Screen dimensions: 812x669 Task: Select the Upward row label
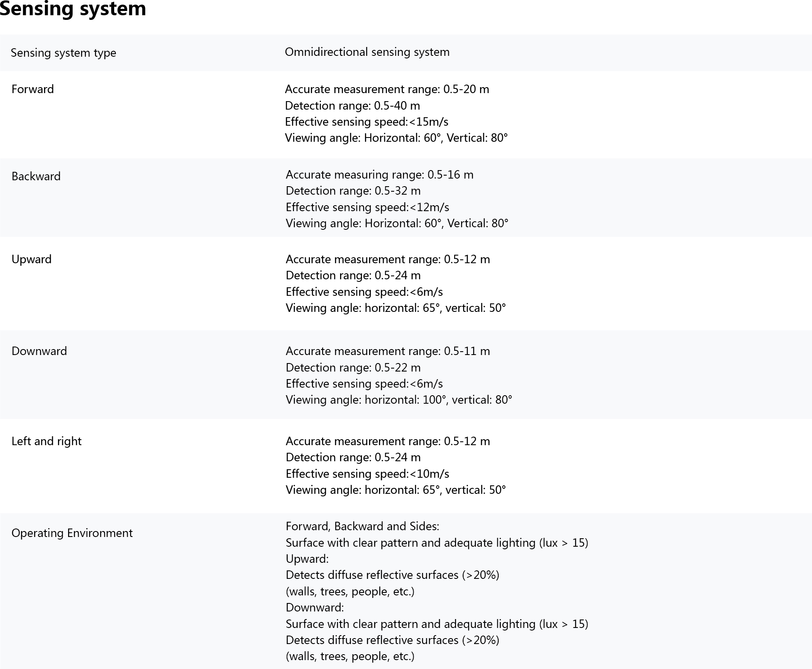31,259
